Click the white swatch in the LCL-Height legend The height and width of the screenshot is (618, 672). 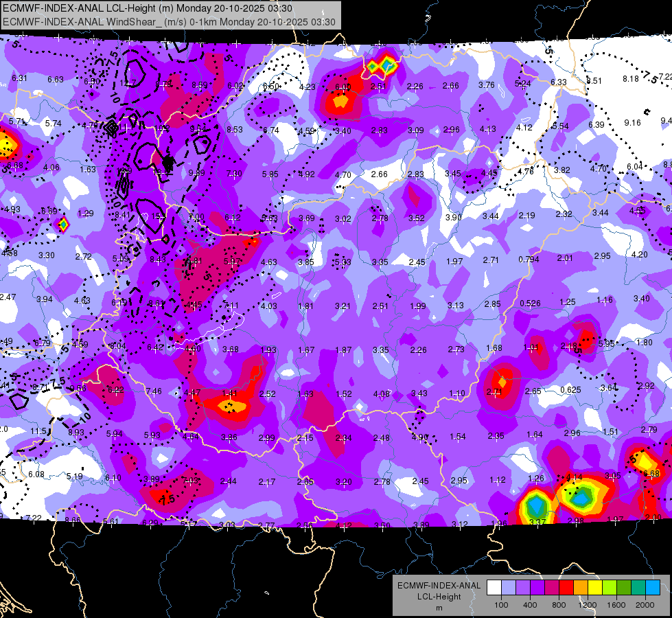[494, 588]
